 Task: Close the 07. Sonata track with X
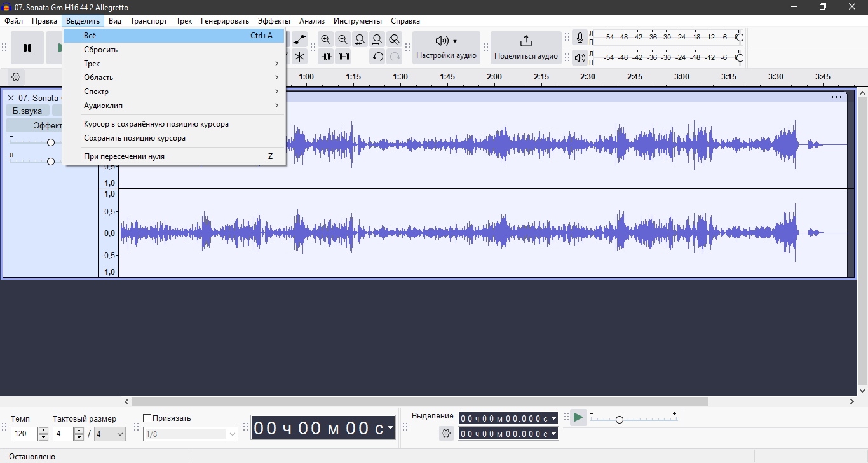(x=11, y=98)
